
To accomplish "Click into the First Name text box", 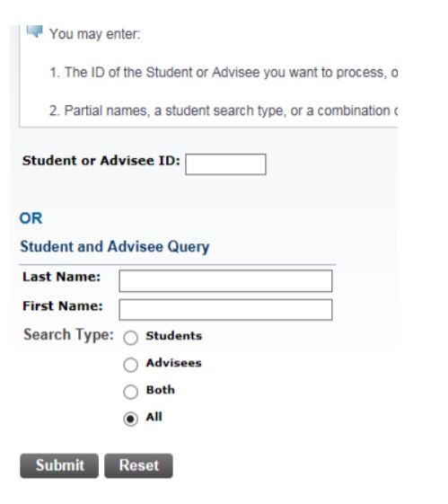I will coord(225,310).
